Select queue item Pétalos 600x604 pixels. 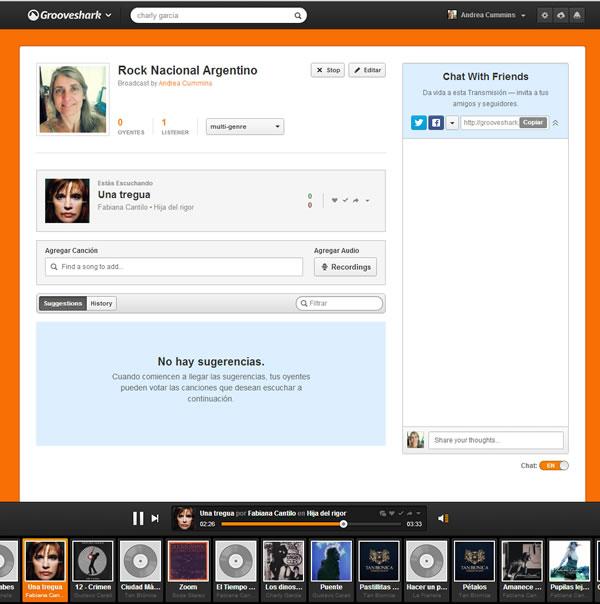pyautogui.click(x=474, y=569)
